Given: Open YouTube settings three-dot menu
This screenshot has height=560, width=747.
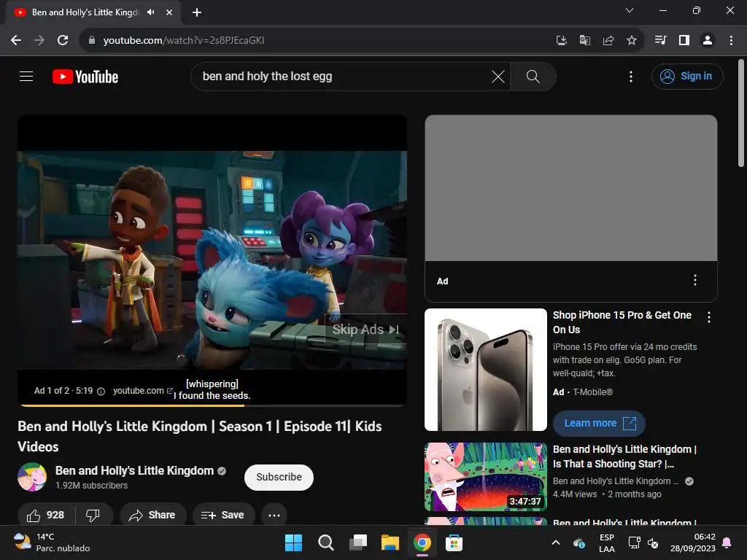Looking at the screenshot, I should 631,77.
